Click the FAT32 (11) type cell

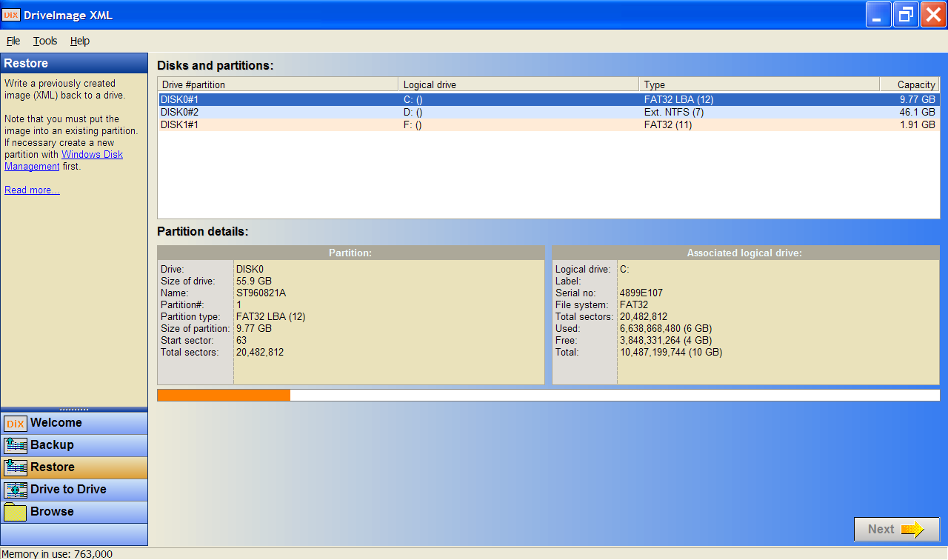pos(668,124)
